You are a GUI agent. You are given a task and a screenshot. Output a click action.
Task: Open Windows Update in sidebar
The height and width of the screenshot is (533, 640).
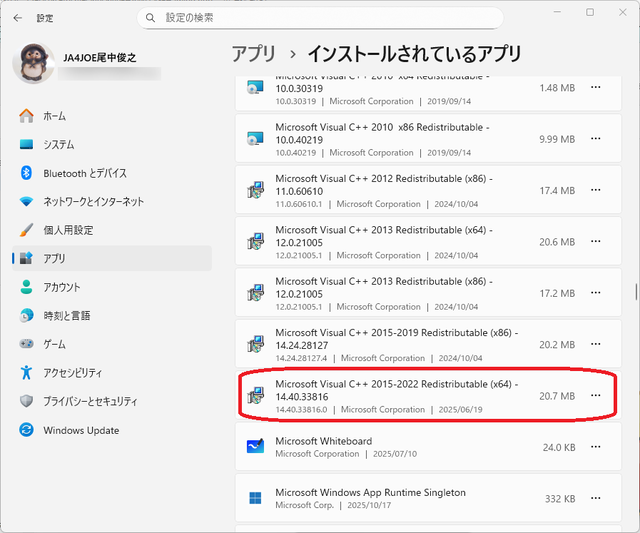(112, 430)
